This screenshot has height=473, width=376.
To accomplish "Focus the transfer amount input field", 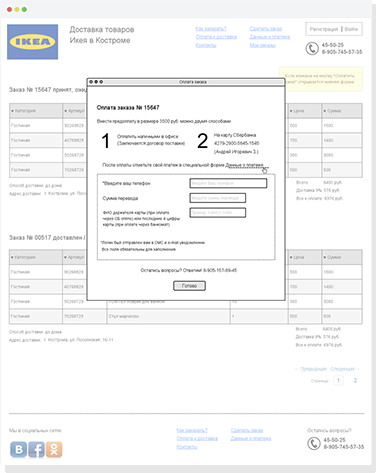I will click(x=218, y=198).
